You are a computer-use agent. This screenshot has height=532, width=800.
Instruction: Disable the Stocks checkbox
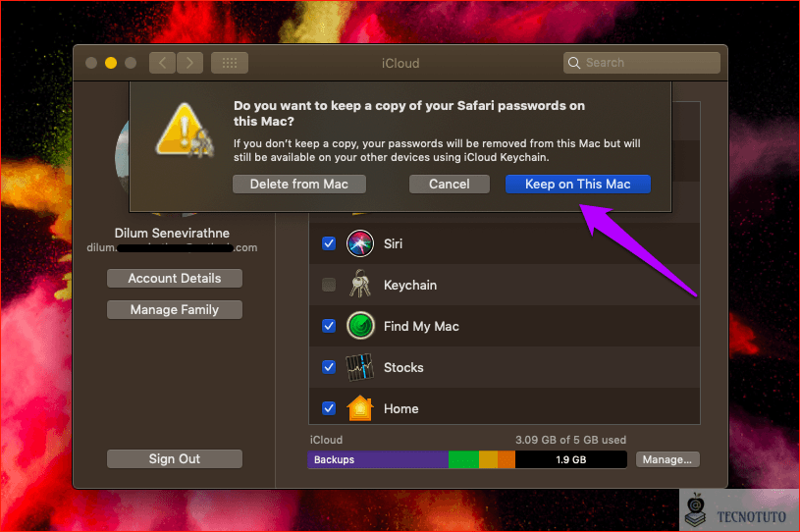point(329,367)
